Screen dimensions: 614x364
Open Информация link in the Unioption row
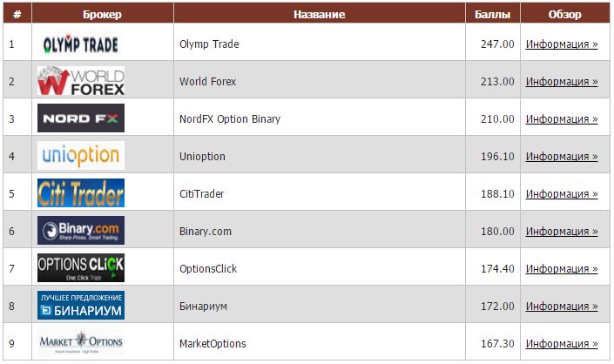click(562, 157)
